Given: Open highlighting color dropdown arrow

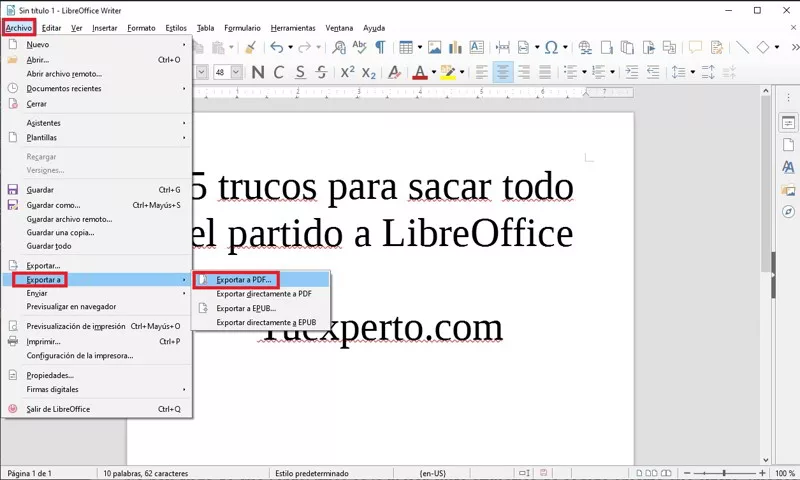Looking at the screenshot, I should [x=462, y=72].
